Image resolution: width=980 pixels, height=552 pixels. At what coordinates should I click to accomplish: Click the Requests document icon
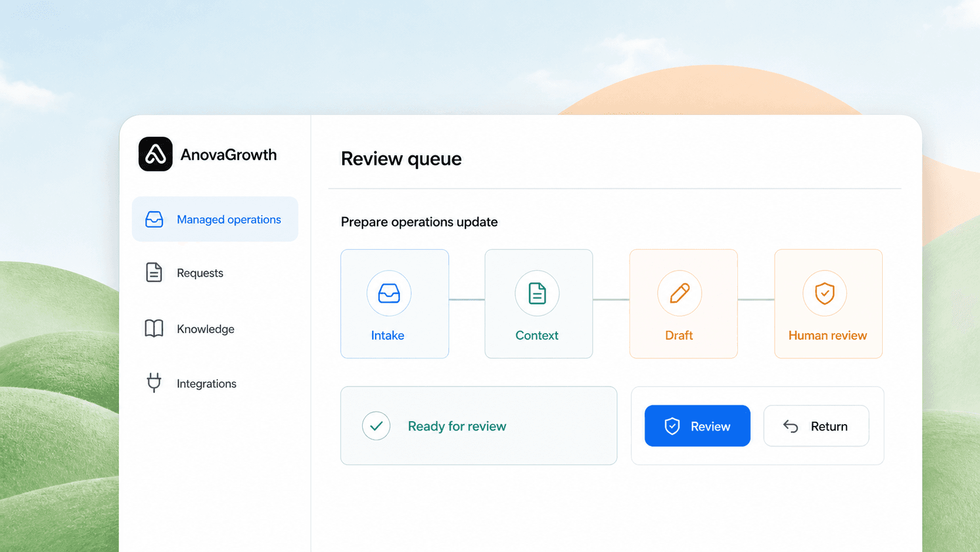154,273
